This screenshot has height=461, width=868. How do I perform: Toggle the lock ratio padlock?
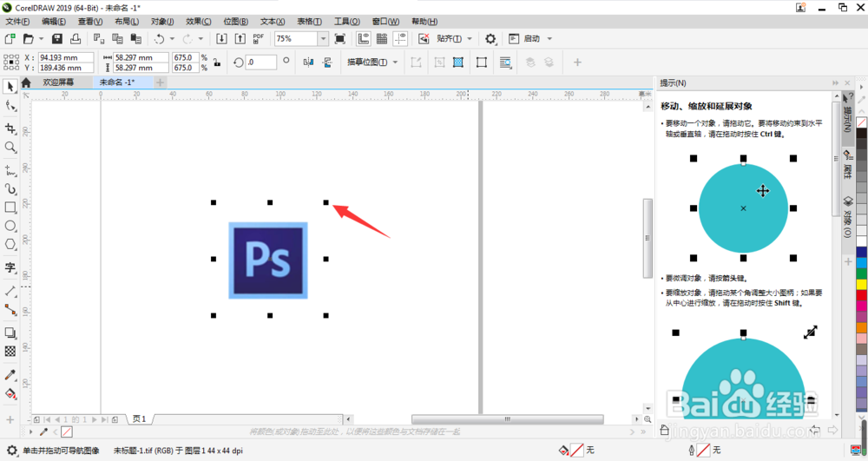pyautogui.click(x=217, y=63)
